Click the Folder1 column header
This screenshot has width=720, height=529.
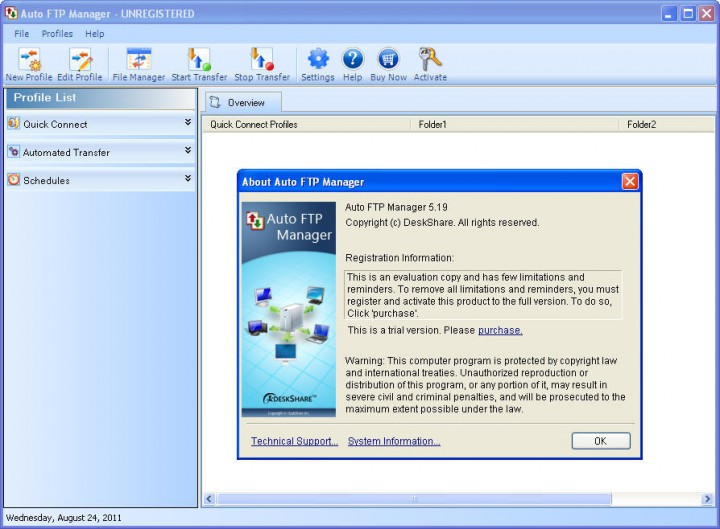tap(515, 124)
